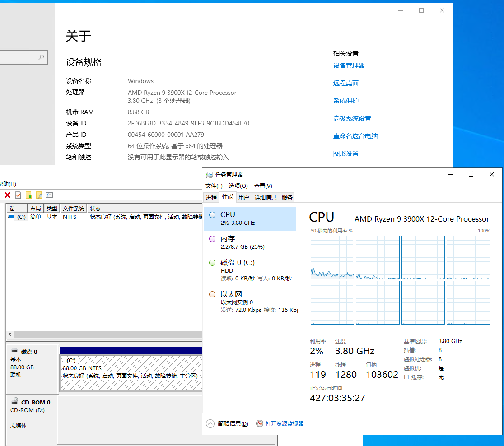Click the Type (类型) column header
The height and width of the screenshot is (446, 504).
click(52, 208)
